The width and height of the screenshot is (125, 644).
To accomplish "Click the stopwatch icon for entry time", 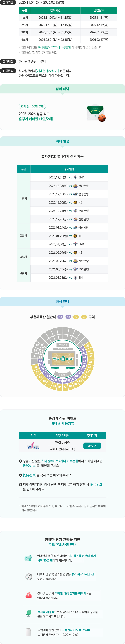I will pos(29,576).
